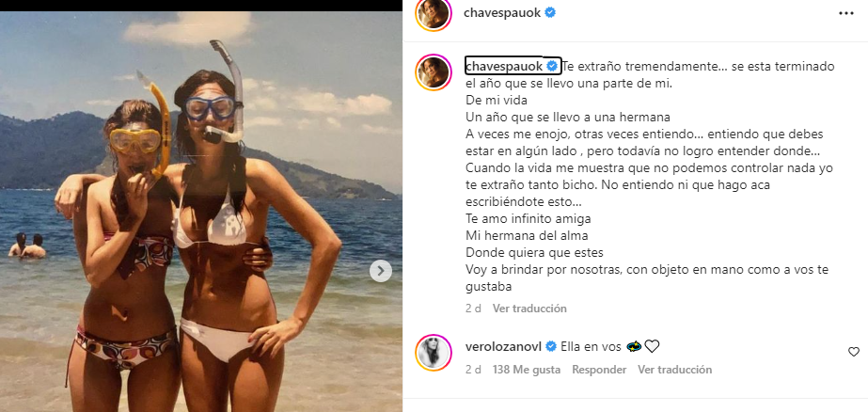The width and height of the screenshot is (868, 412).
Task: Click Responder on the verolozanovl comment
Action: pyautogui.click(x=599, y=370)
